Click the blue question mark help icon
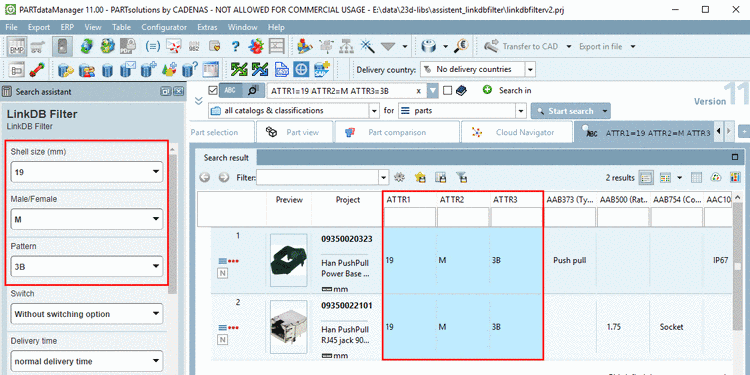The image size is (750, 375). tap(235, 46)
